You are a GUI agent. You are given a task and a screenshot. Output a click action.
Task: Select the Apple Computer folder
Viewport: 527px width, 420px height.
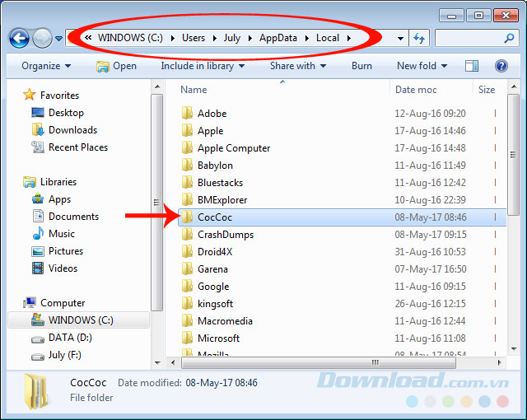click(x=342, y=148)
